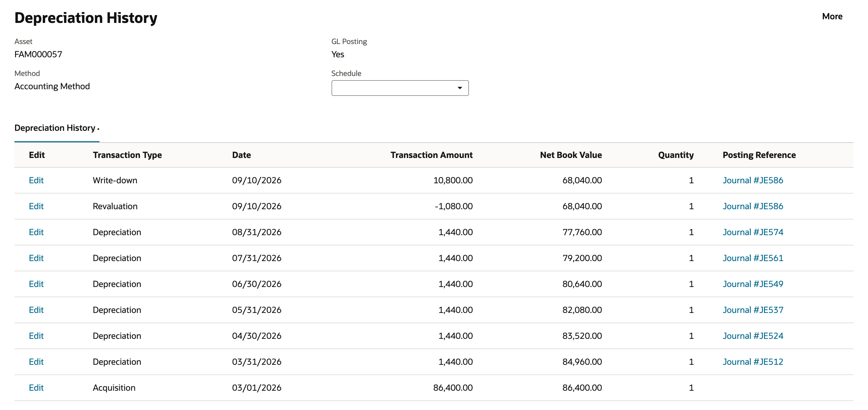Select asset number FAM000057

point(38,54)
